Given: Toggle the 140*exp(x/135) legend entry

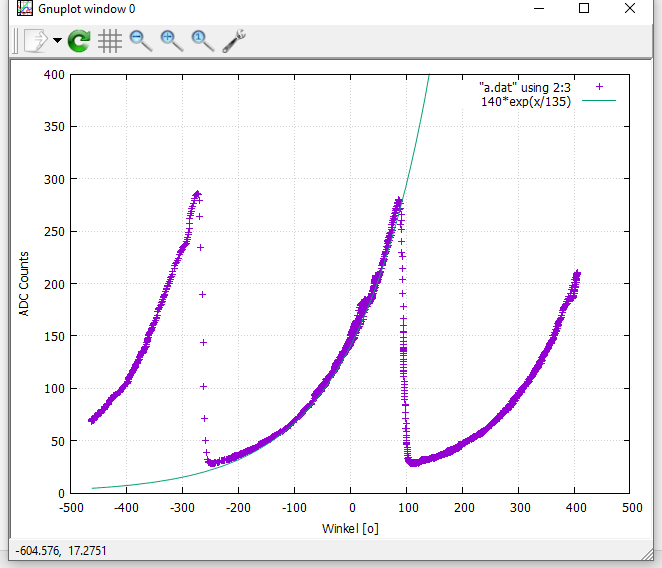Looking at the screenshot, I should (526, 101).
